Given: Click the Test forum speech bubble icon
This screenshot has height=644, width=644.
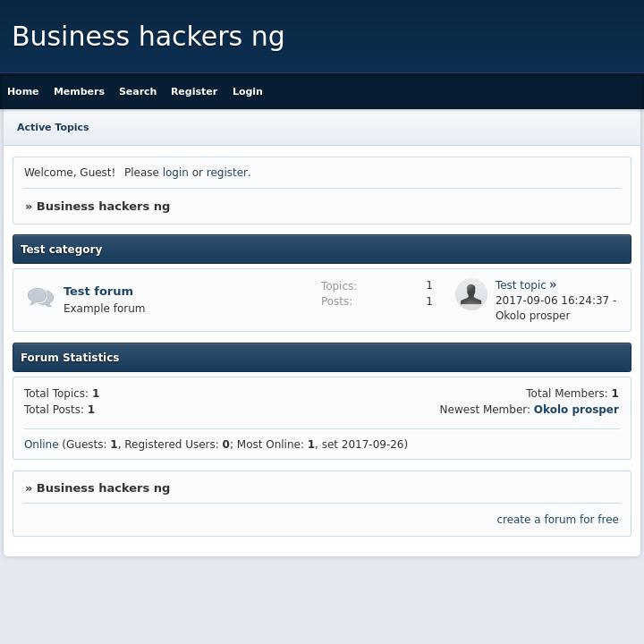Looking at the screenshot, I should click(40, 298).
